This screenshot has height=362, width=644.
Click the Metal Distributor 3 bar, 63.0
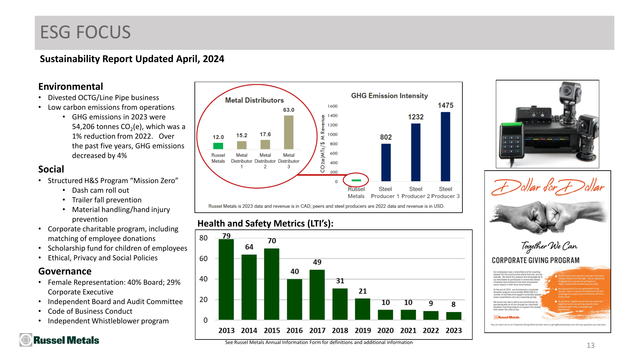(x=289, y=132)
